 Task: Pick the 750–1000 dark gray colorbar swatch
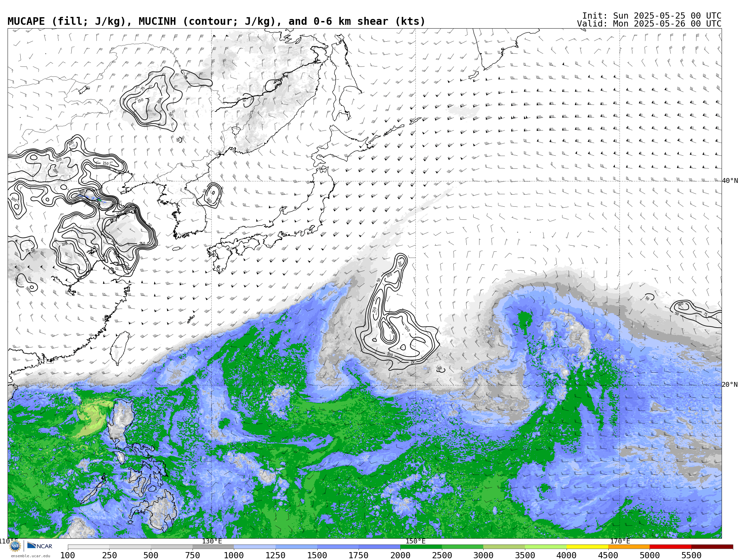point(213,547)
